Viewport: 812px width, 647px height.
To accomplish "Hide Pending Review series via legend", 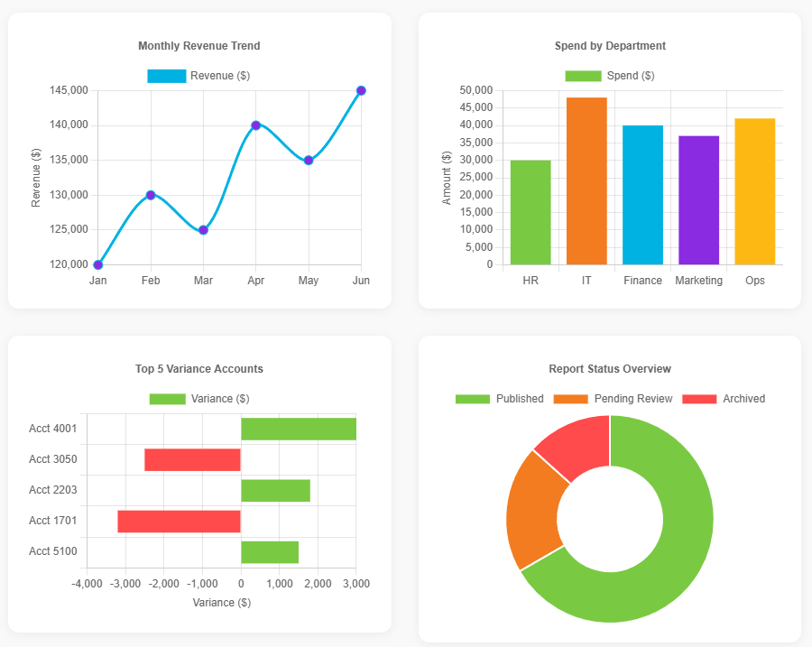I will [613, 399].
